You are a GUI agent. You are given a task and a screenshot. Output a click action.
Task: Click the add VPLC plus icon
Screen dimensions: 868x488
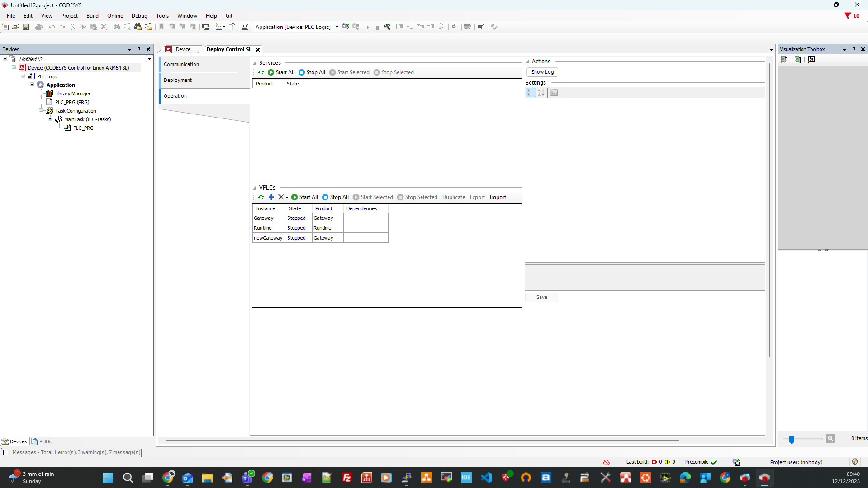point(271,197)
